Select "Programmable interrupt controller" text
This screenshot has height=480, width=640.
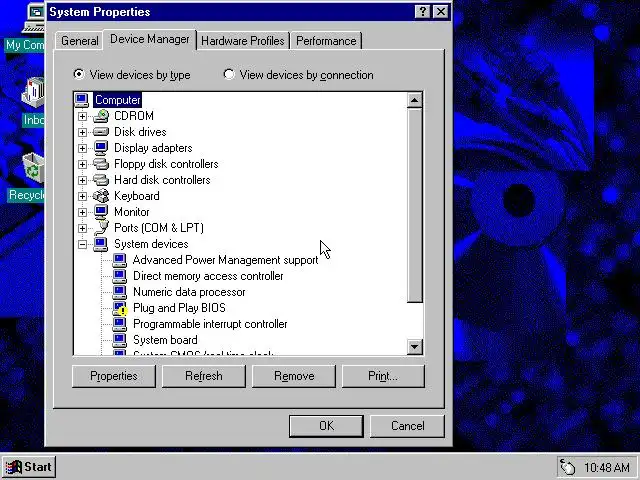(210, 324)
